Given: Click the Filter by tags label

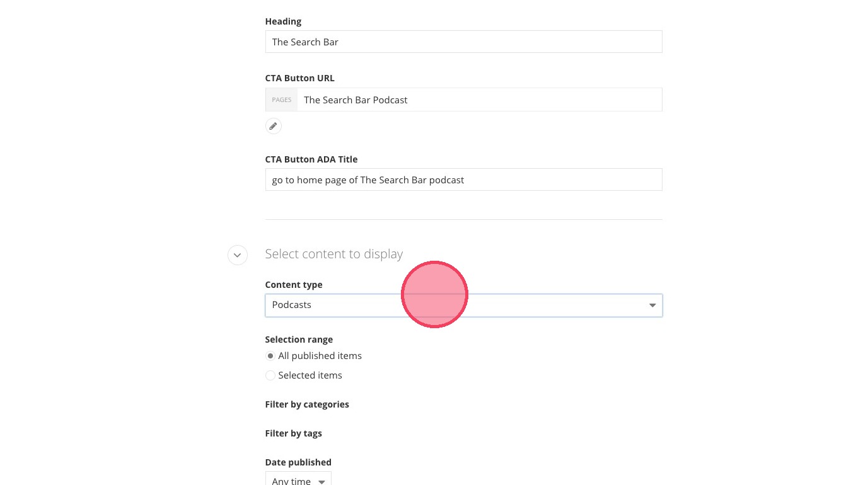Looking at the screenshot, I should coord(293,433).
